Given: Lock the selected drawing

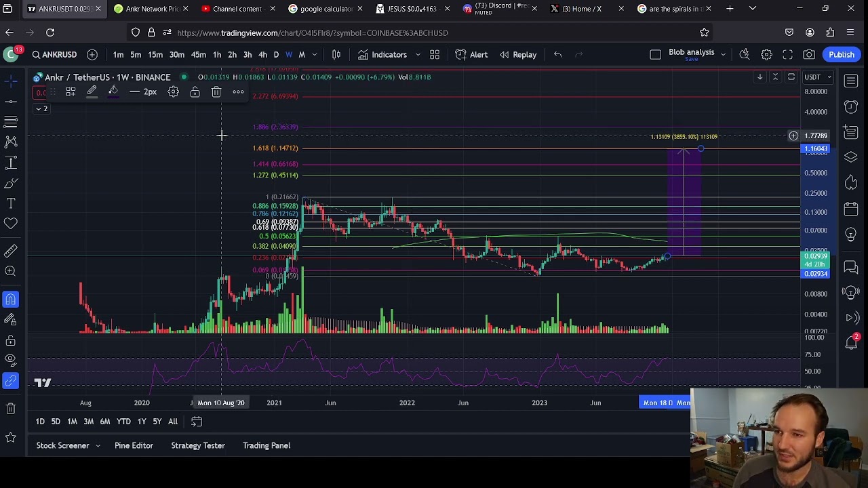Looking at the screenshot, I should coord(195,92).
